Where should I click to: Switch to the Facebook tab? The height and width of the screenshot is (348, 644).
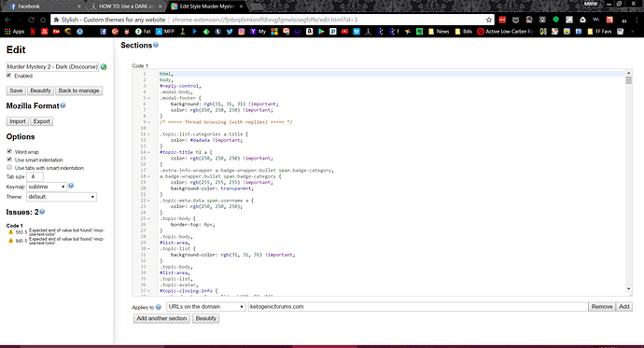(43, 7)
